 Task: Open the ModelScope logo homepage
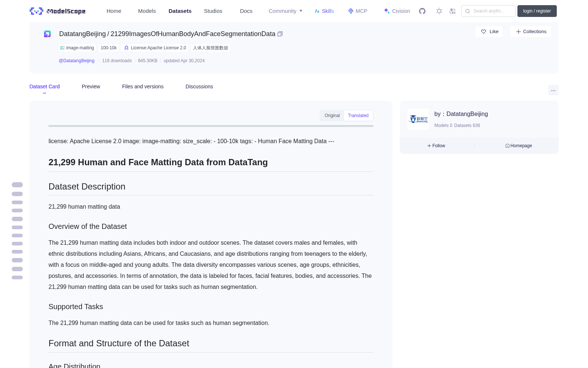point(58,11)
